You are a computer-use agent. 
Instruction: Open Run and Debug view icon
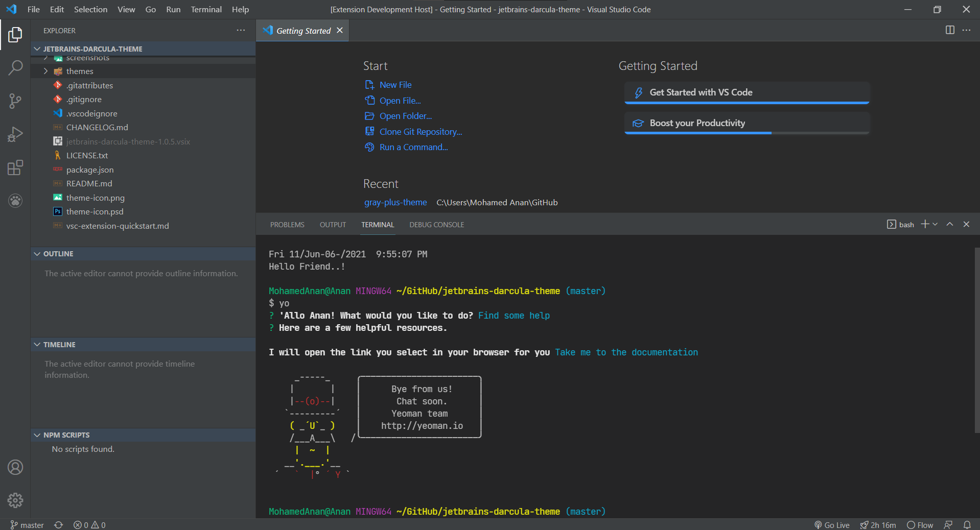[15, 134]
